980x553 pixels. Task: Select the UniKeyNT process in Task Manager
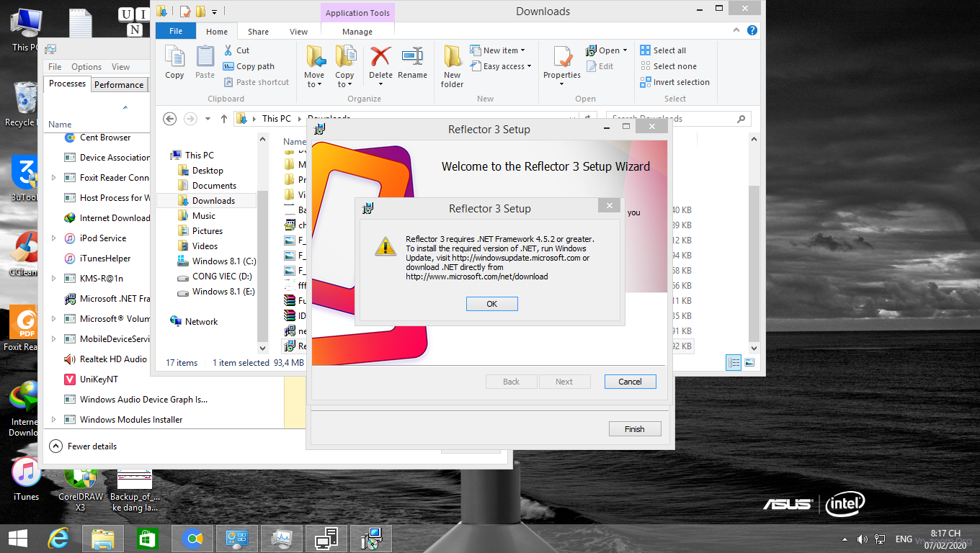coord(98,379)
